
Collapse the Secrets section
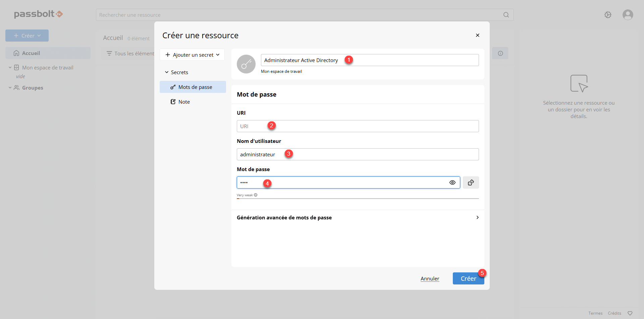point(167,72)
